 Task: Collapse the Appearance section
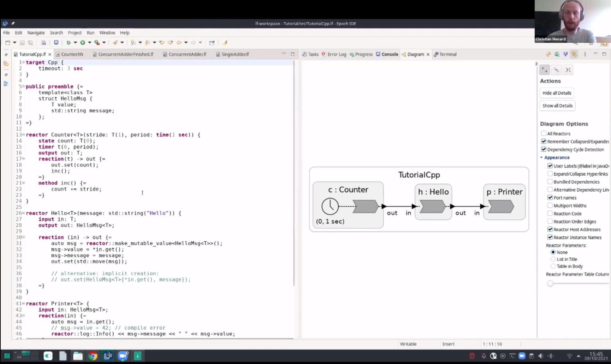coord(541,158)
